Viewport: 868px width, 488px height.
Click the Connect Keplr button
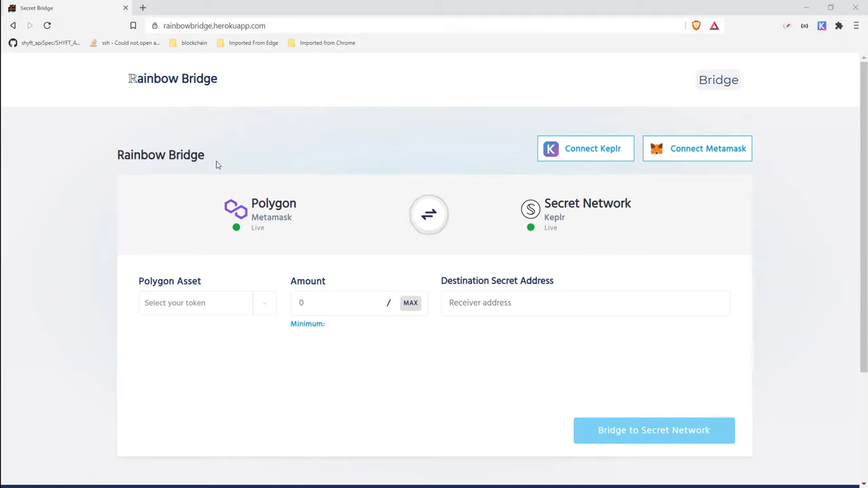tap(585, 148)
